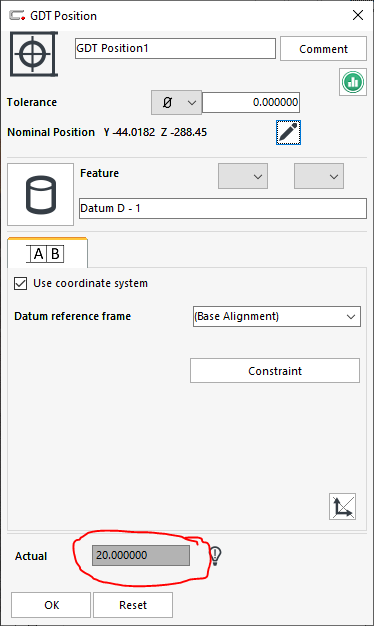Click the GDT position symbol icon
Viewport: 374px width, 626px height.
click(x=34, y=54)
